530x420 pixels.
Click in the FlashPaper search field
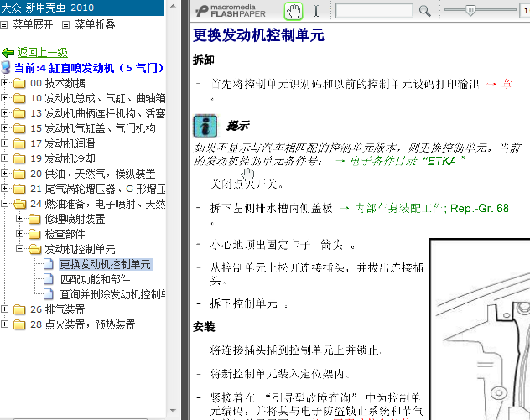point(374,10)
